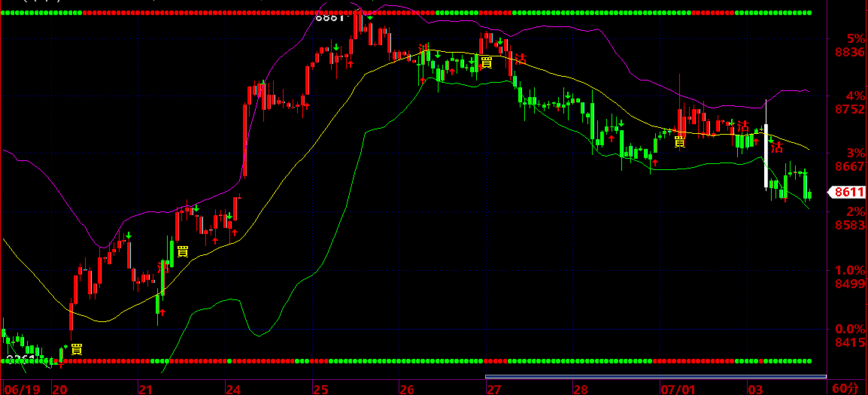This screenshot has height=395, width=868.
Task: Click the 2% axis label
Action: click(x=855, y=211)
